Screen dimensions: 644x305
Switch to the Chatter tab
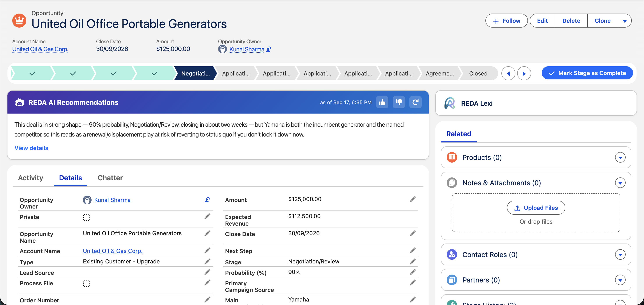pos(110,178)
